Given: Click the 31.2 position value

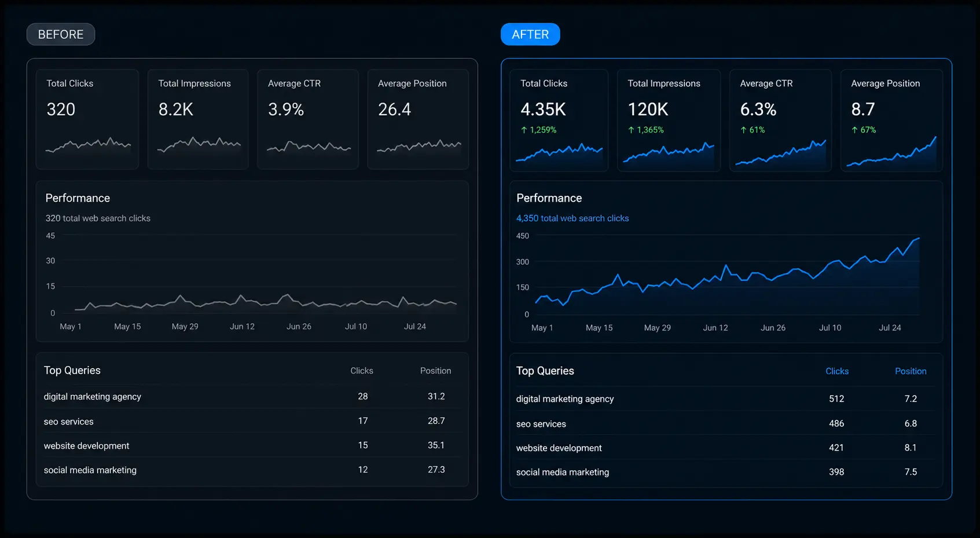Looking at the screenshot, I should (436, 397).
